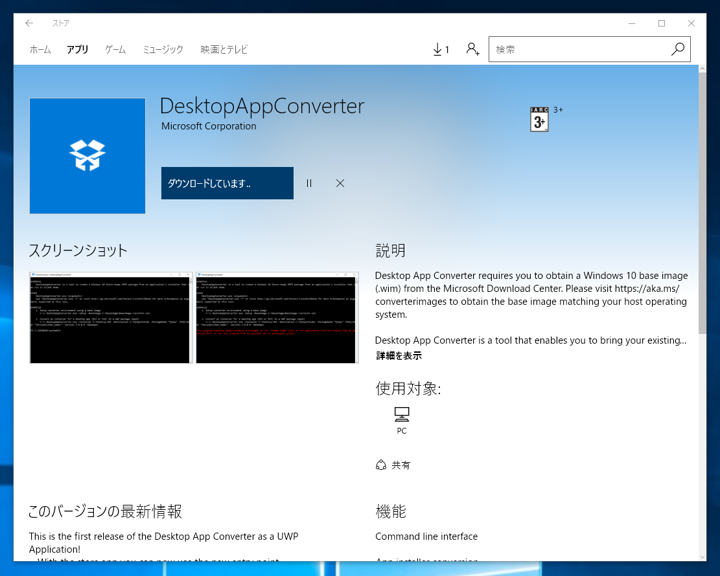The width and height of the screenshot is (720, 576).
Task: Click the 共有 share link text
Action: (x=401, y=465)
